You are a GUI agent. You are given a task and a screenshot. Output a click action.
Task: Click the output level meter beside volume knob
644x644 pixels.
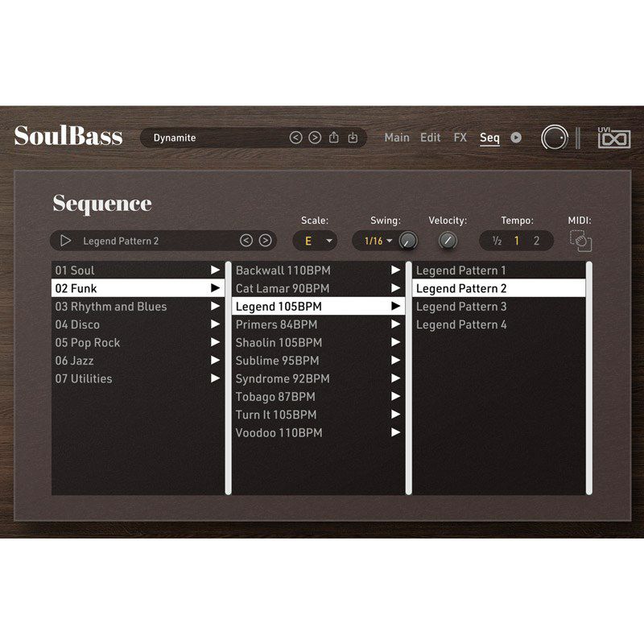coord(578,138)
